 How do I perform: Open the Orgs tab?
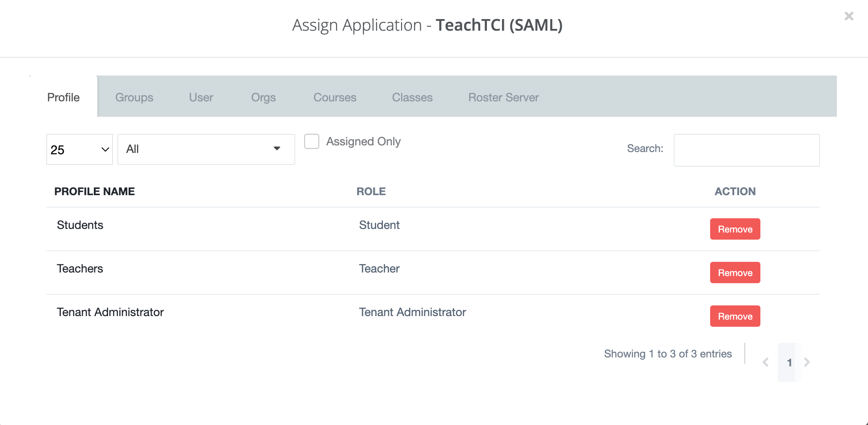[x=263, y=97]
